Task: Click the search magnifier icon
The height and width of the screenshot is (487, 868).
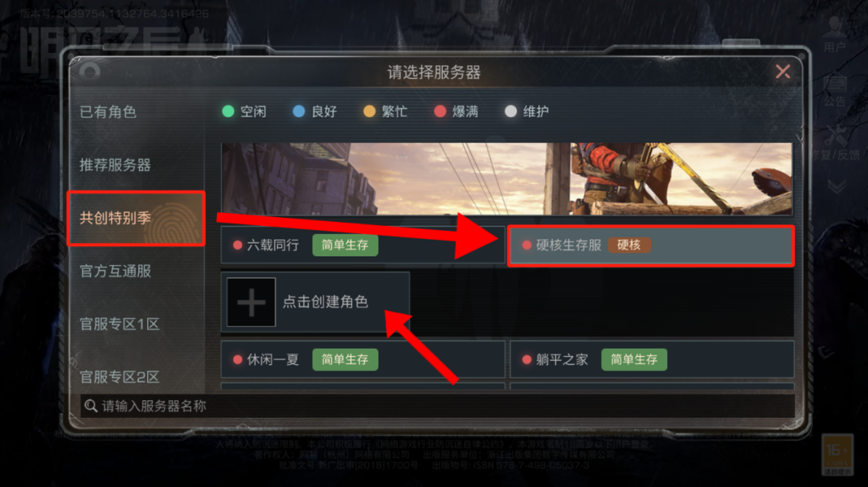Action: pos(91,406)
